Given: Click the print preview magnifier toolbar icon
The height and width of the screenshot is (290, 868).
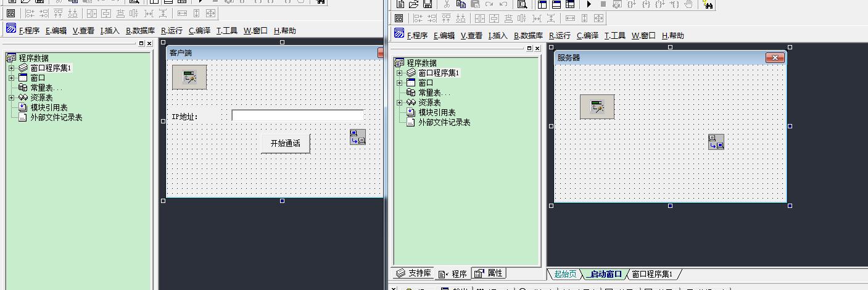Looking at the screenshot, I should point(522,4).
